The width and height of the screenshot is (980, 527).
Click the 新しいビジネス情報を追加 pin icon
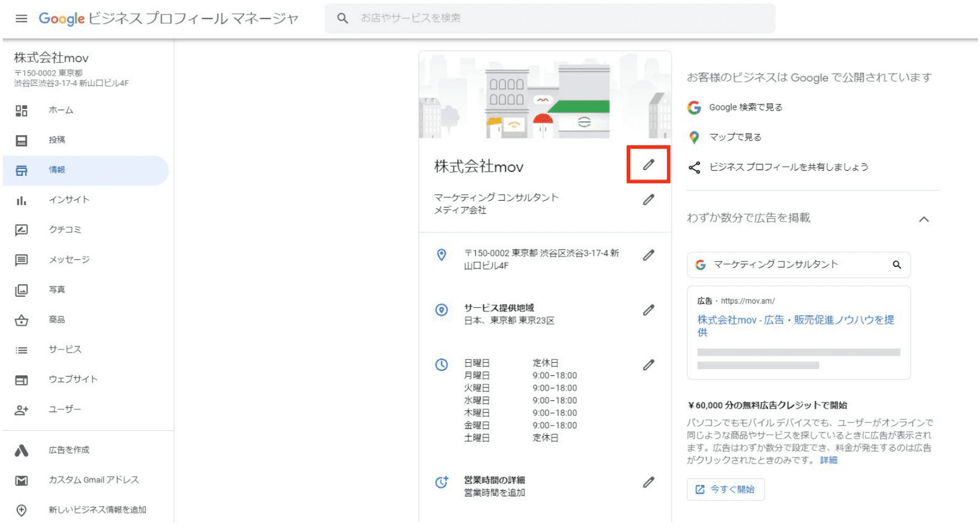[21, 510]
